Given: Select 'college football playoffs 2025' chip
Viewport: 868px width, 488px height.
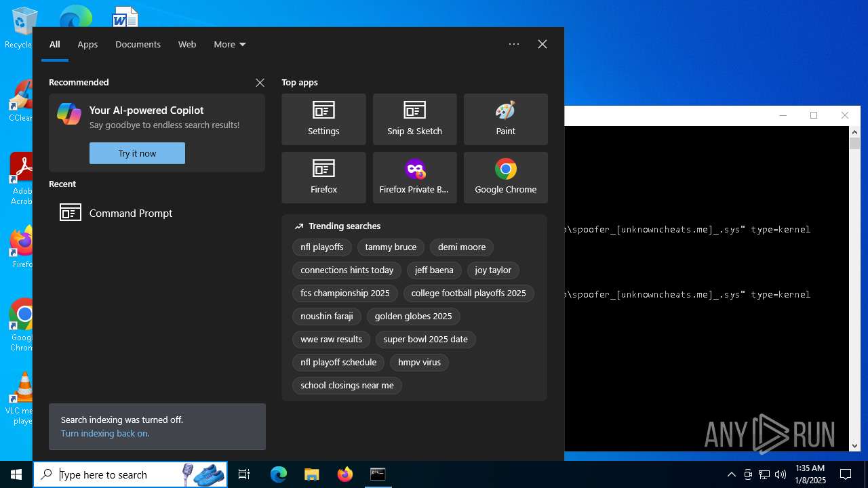Looking at the screenshot, I should pyautogui.click(x=469, y=293).
